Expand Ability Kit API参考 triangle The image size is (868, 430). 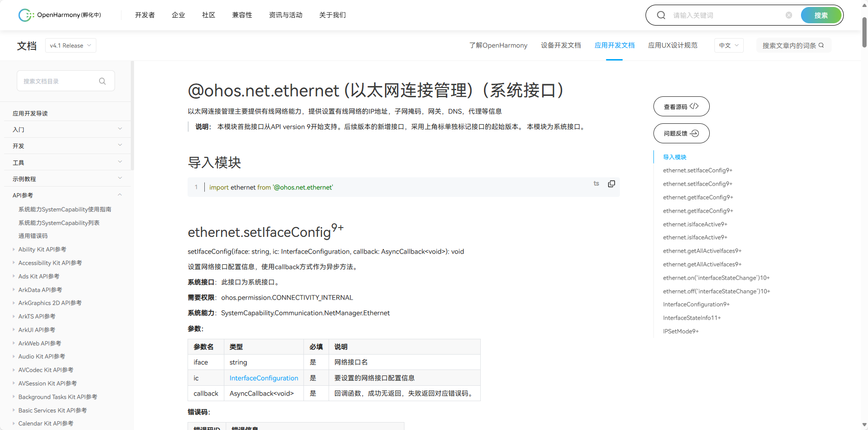click(13, 249)
